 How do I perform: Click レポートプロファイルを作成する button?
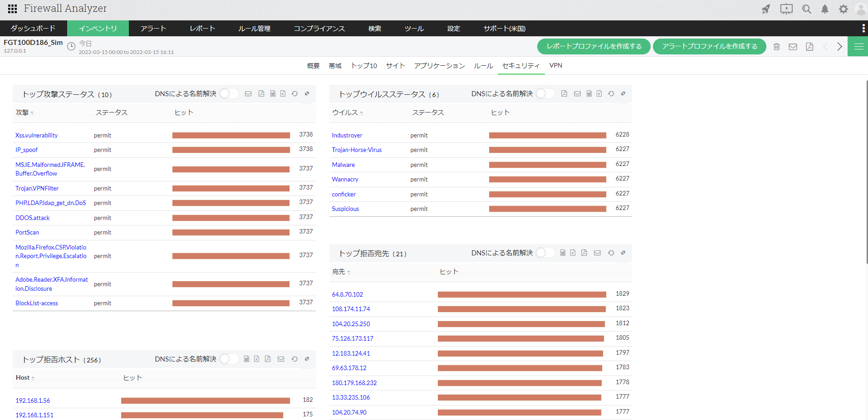593,46
